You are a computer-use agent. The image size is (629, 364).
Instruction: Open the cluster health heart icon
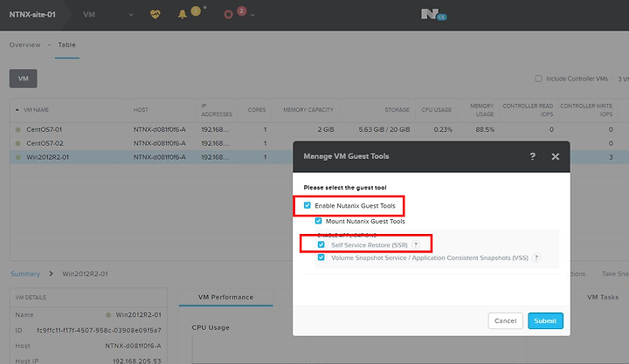(156, 15)
